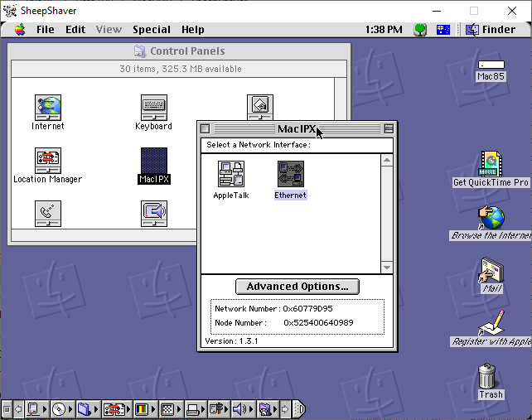Open the printer selector control strip module
Viewport: 532px width, 420px height.
(x=196, y=409)
